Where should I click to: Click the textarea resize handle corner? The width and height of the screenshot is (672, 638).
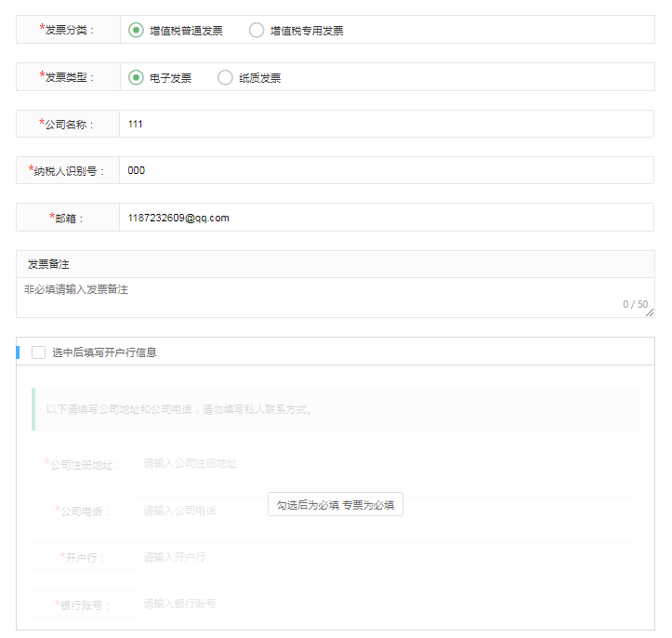tap(650, 313)
